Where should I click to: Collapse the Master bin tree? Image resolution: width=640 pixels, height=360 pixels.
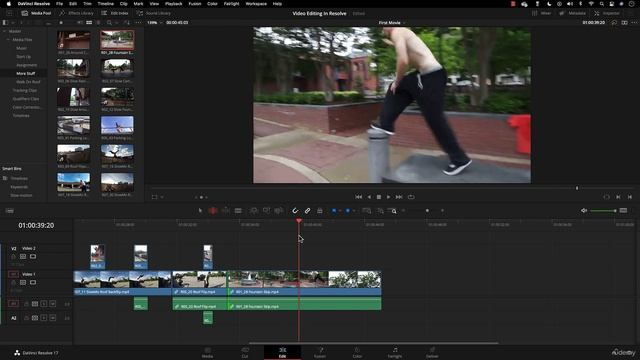pyautogui.click(x=4, y=31)
